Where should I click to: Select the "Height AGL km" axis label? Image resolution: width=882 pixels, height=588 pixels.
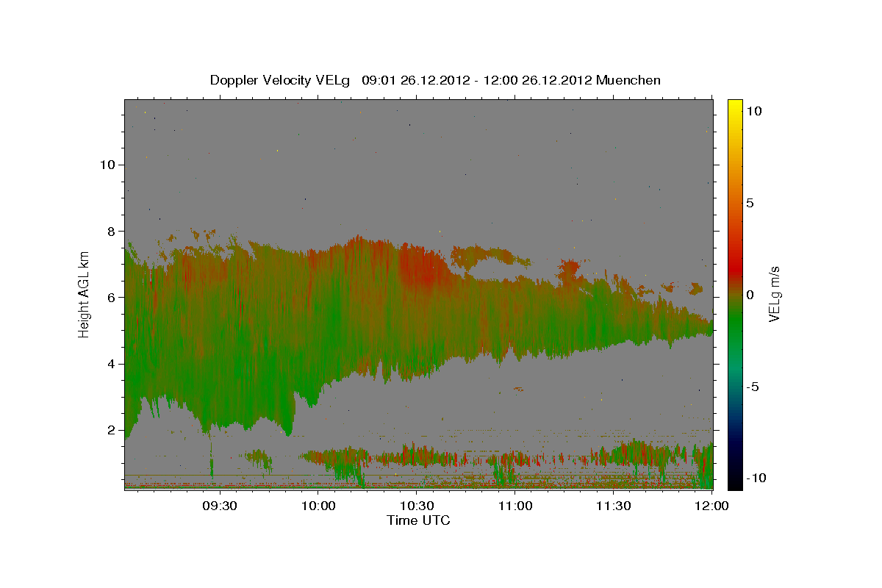[x=85, y=294]
